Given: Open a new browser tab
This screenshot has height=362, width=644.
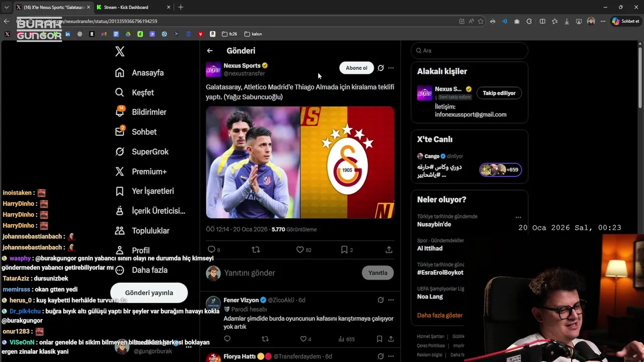Looking at the screenshot, I should coord(181,7).
